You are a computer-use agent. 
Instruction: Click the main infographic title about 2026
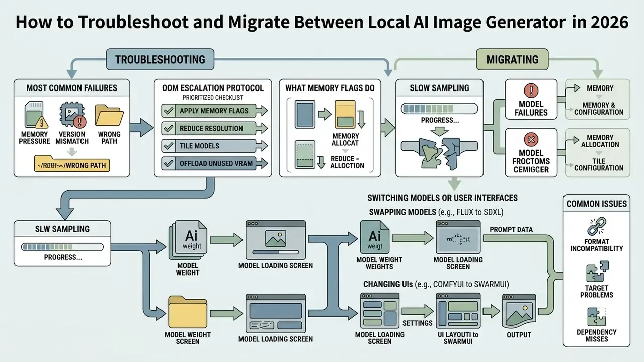[x=322, y=23]
